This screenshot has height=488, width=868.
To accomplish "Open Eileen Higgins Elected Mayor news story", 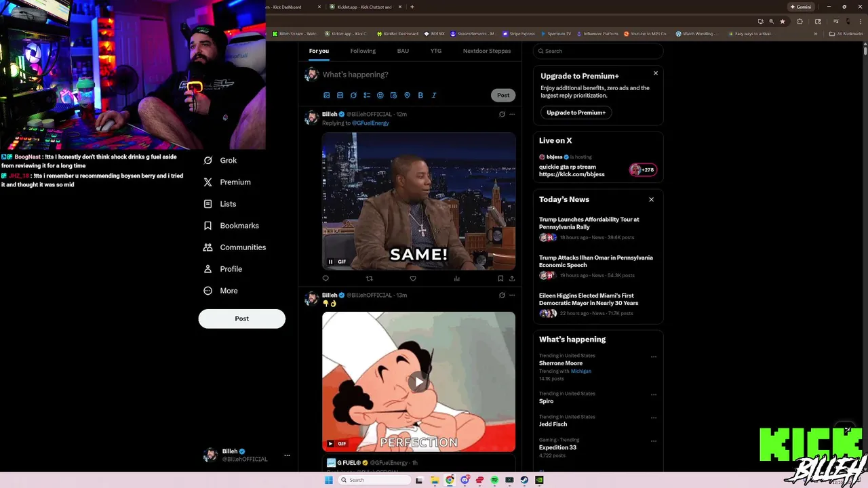I will pos(589,300).
